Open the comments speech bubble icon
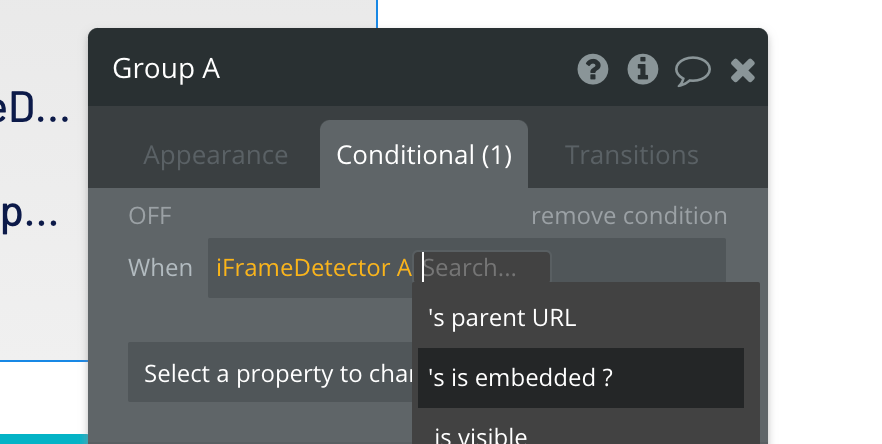The image size is (882, 444). coord(692,71)
